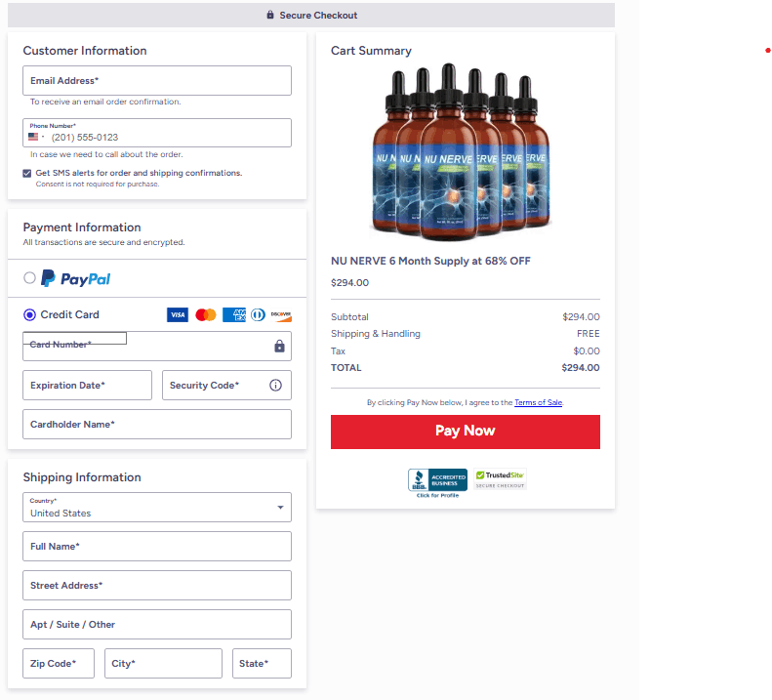Click the Email Address input field
The width and height of the screenshot is (772, 700).
click(x=157, y=81)
